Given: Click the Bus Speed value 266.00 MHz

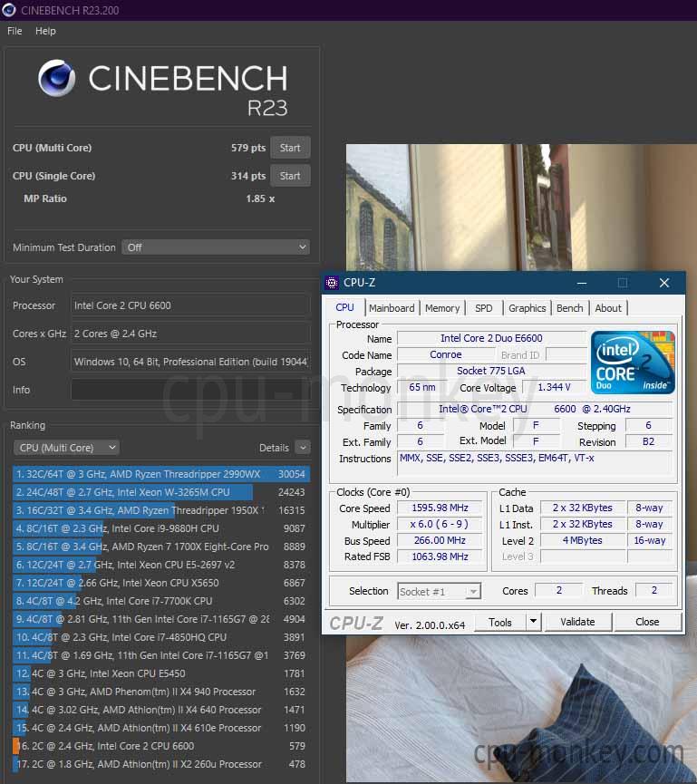Looking at the screenshot, I should point(440,540).
